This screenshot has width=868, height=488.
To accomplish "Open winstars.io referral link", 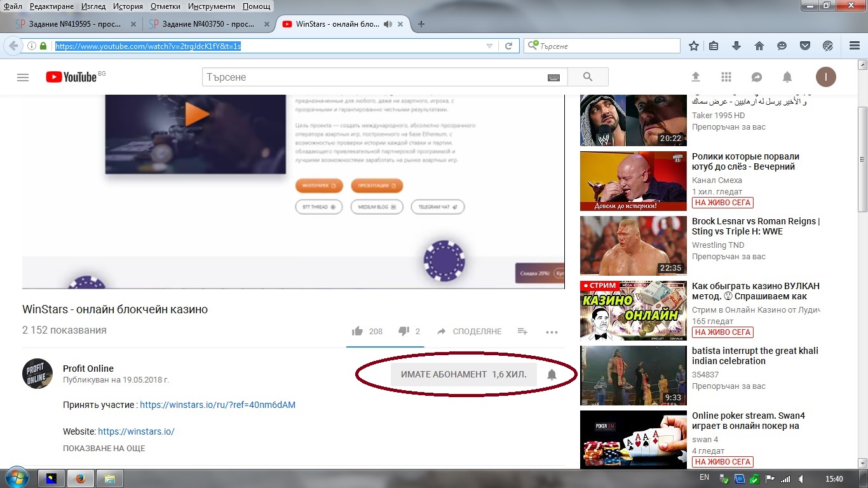I will [x=217, y=405].
